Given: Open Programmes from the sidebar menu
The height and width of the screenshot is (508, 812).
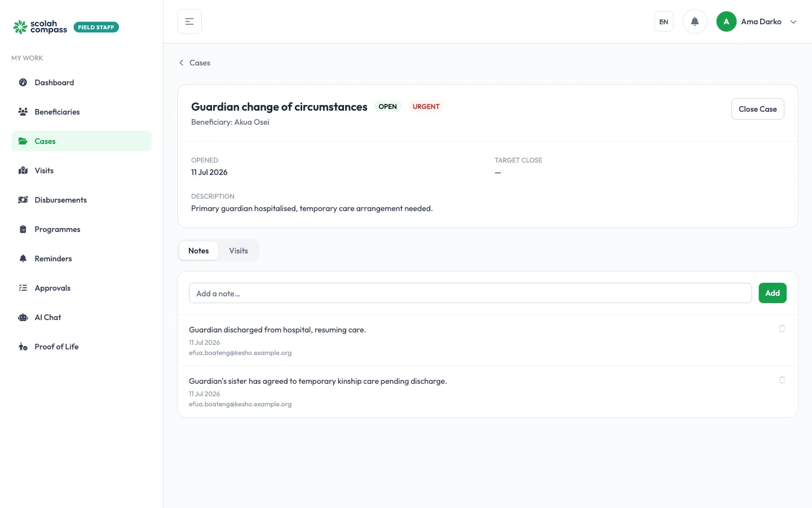Looking at the screenshot, I should pyautogui.click(x=81, y=229).
